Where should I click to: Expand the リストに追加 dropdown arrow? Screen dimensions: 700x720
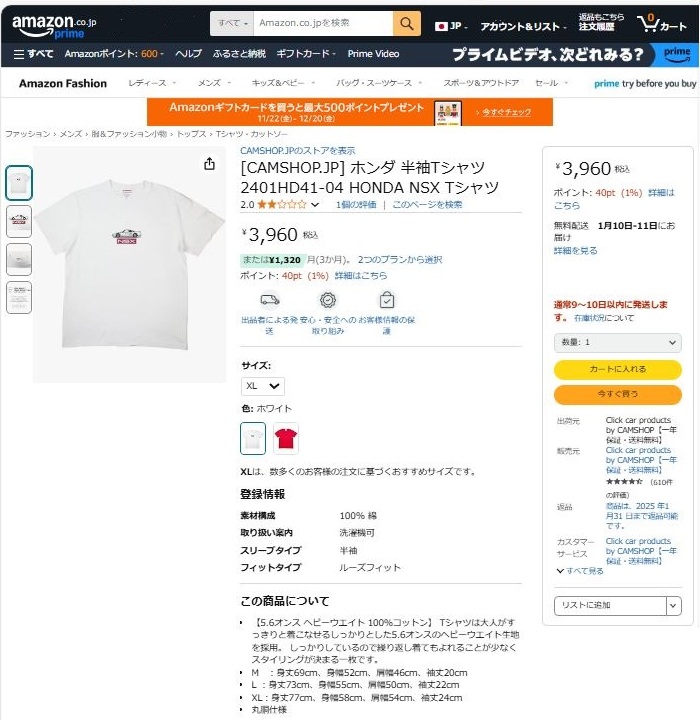pos(673,606)
